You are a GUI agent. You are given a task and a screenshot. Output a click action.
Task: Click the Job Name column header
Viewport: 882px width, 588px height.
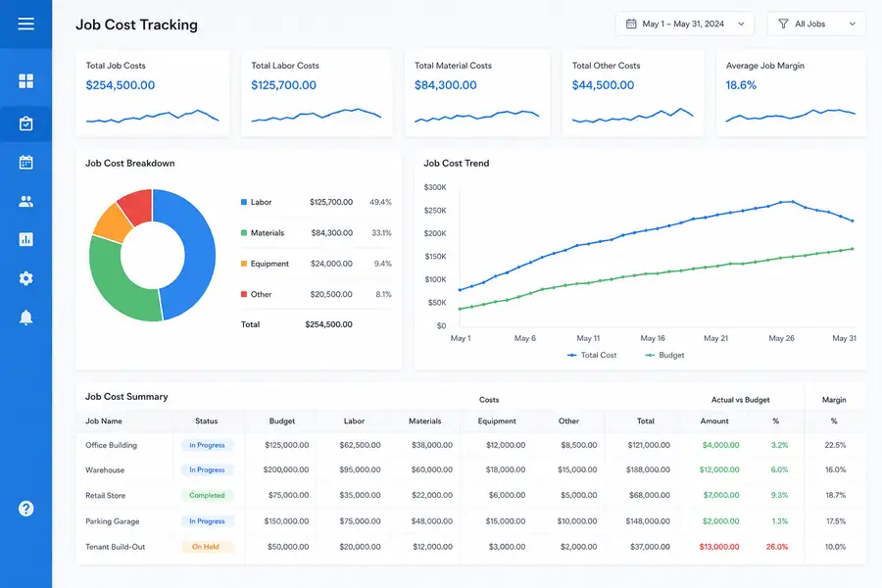[104, 420]
